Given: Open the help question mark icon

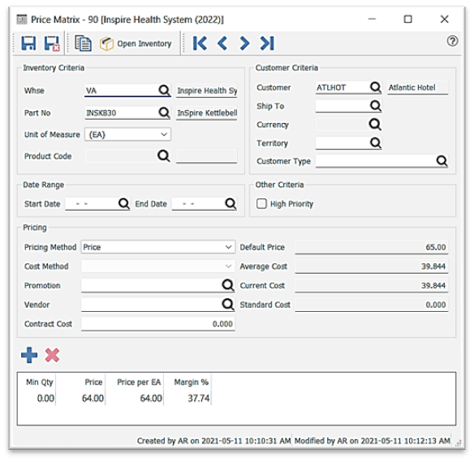Looking at the screenshot, I should pyautogui.click(x=452, y=41).
